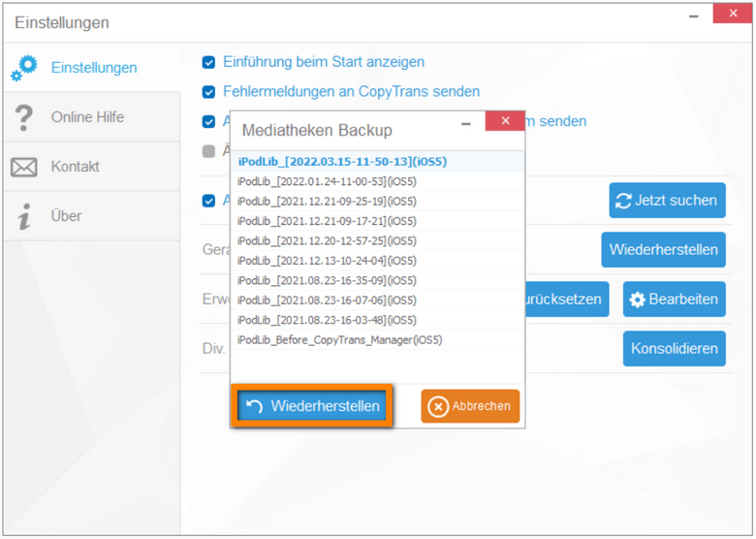Select backup iPodLib_[2021.12.13-10-24-04](iOS5)

(378, 261)
